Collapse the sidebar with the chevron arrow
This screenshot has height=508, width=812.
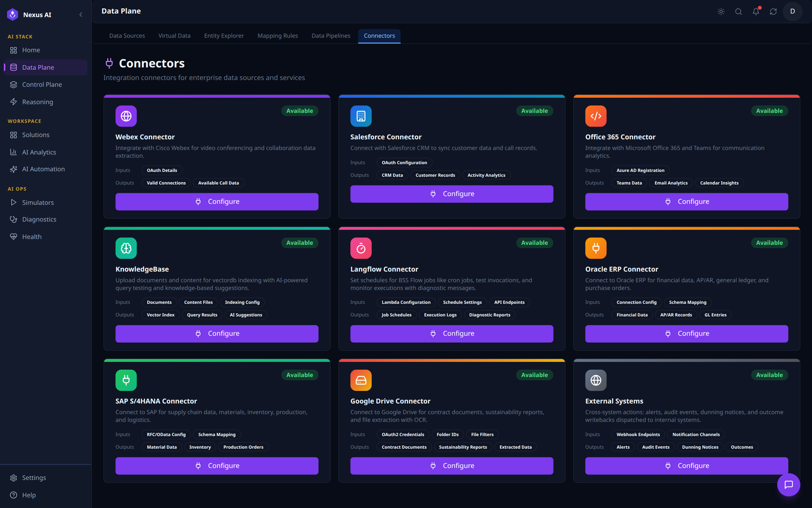81,15
